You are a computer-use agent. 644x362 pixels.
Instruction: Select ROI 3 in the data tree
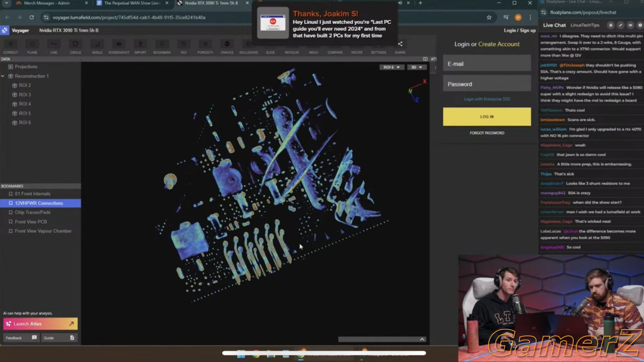[x=25, y=95]
